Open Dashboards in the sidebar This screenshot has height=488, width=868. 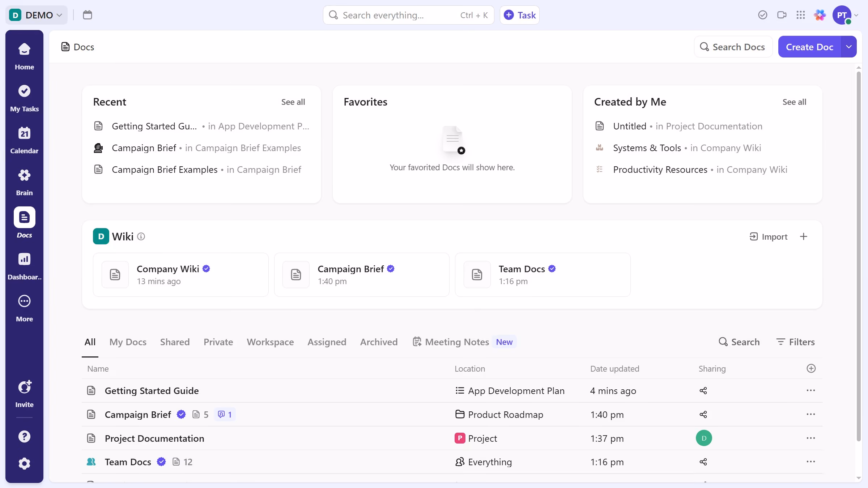[x=24, y=266]
